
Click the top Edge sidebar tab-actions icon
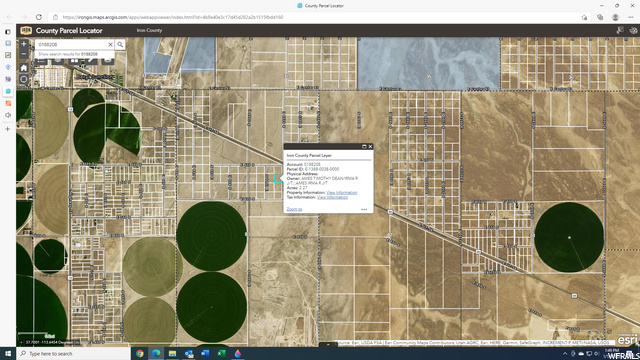[x=8, y=31]
